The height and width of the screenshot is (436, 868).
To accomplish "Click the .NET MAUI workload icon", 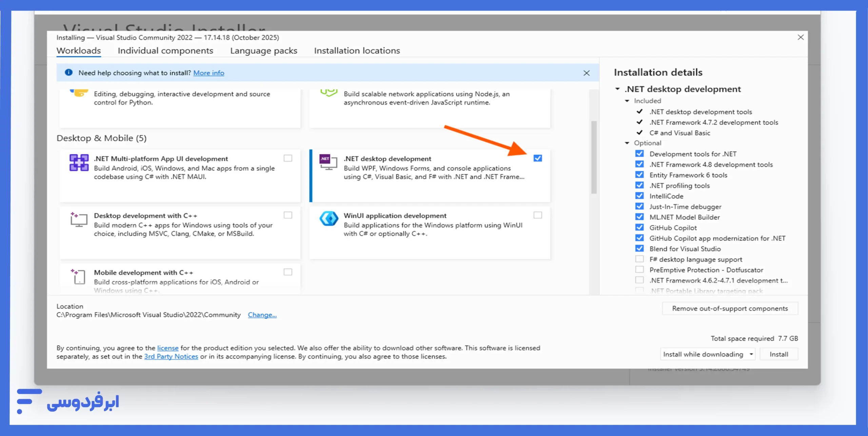I will pos(79,163).
